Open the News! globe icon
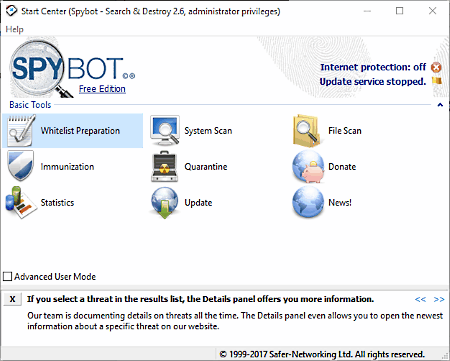The height and width of the screenshot is (361, 450). 308,202
